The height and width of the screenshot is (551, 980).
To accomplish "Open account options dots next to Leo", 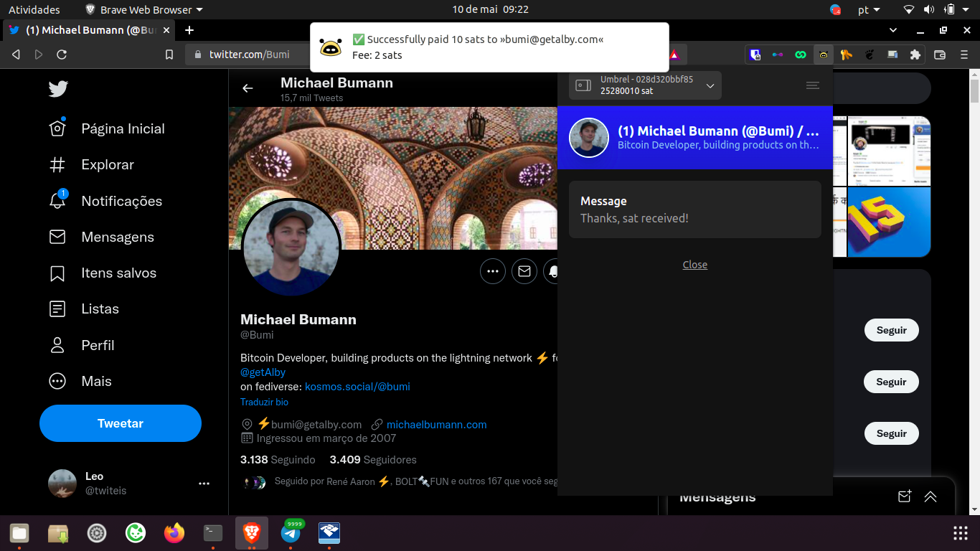I will point(204,484).
